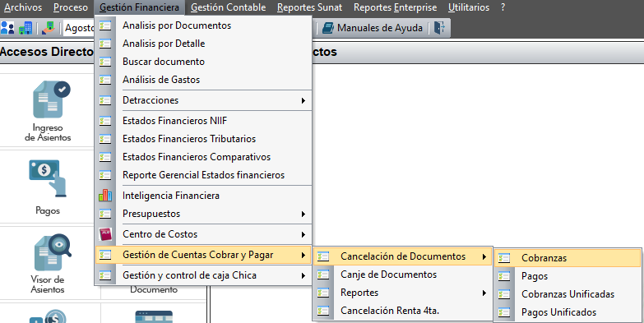Viewport: 644px width, 323px height.
Task: Select Estados Financieros NIIF
Action: point(203,121)
